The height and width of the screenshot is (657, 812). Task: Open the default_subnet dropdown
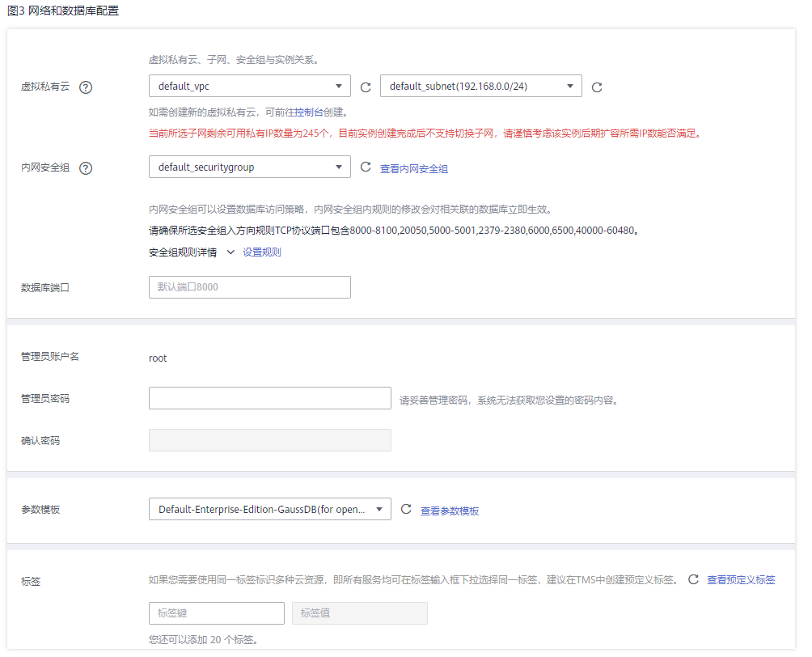480,86
